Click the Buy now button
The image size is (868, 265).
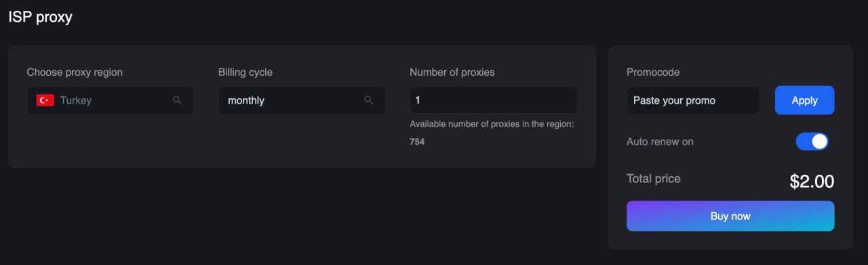730,216
